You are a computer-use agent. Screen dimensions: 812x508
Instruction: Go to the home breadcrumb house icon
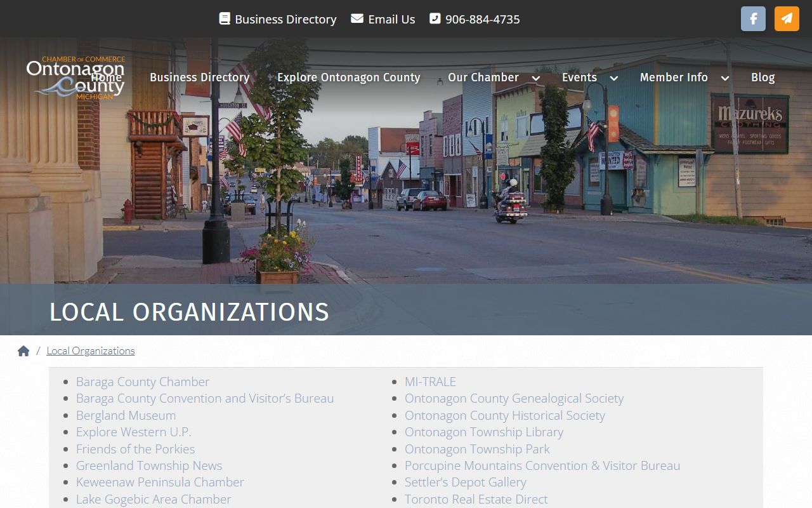(23, 351)
